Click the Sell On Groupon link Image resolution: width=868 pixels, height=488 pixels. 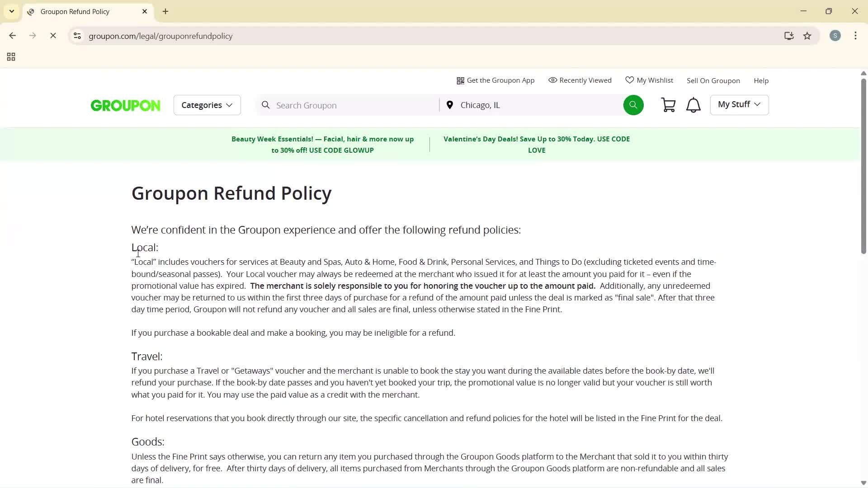(x=713, y=80)
